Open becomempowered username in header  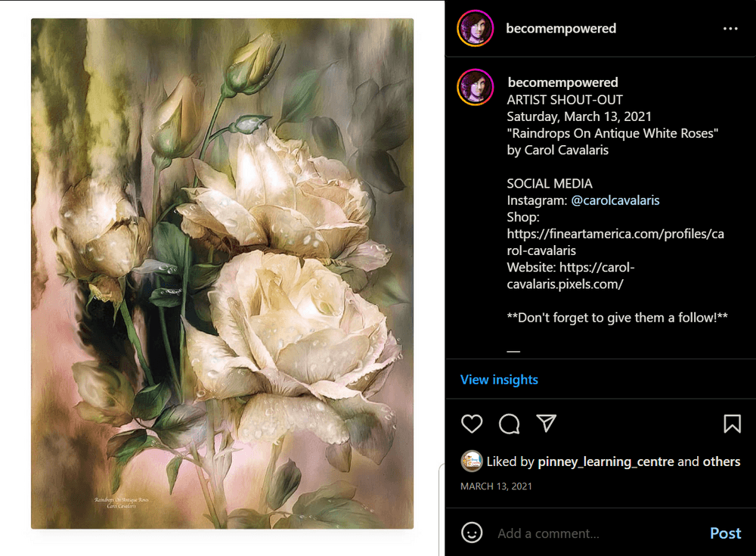point(561,29)
